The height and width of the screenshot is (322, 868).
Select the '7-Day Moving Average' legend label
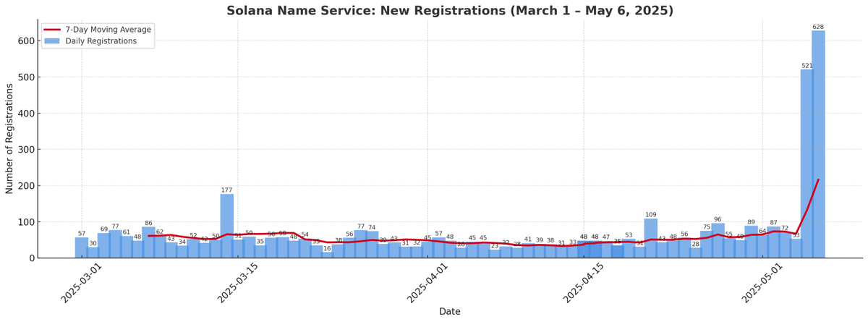click(109, 30)
